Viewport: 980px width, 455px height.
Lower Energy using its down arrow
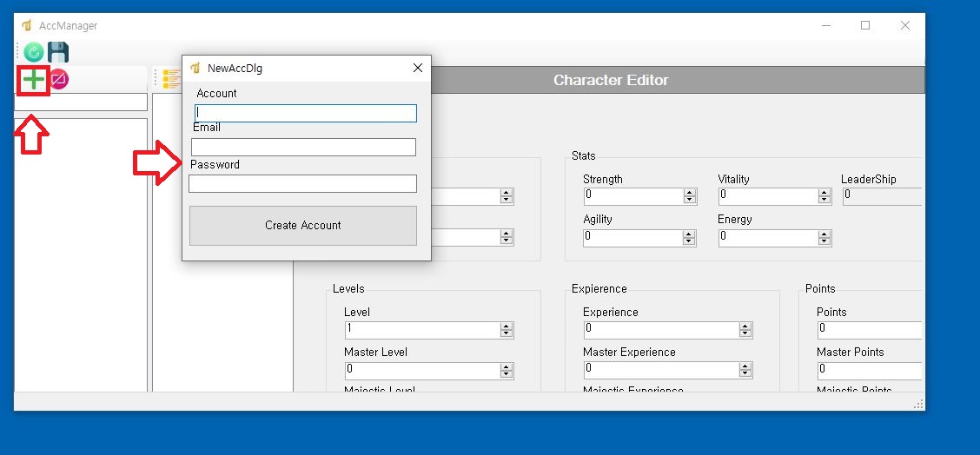tap(824, 241)
